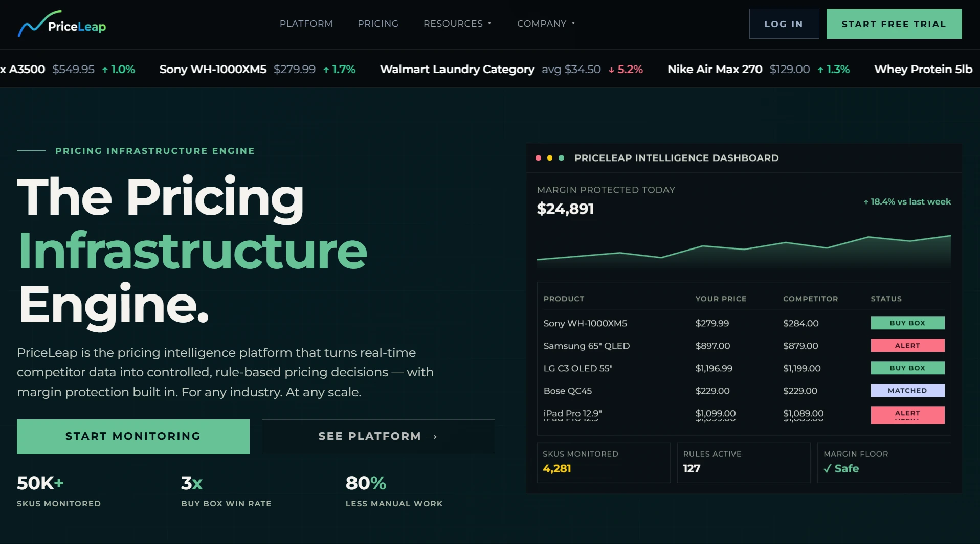Click the PriceLeap logo
Viewport: 980px width, 544px height.
click(x=62, y=24)
